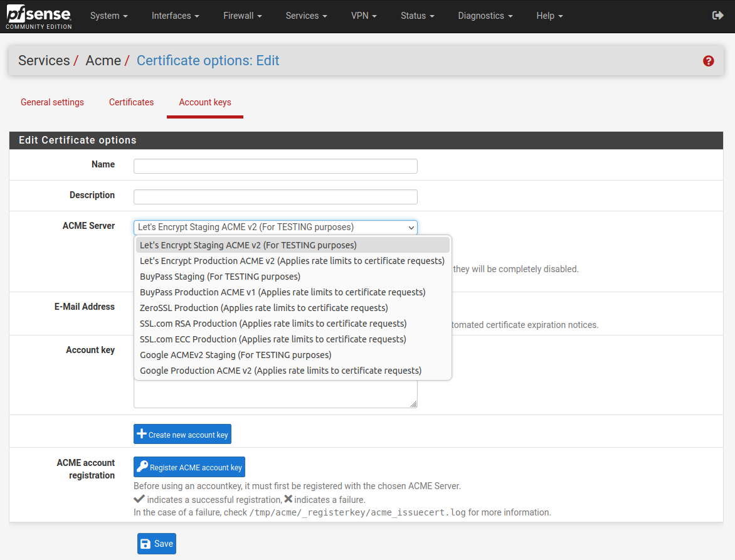The image size is (735, 560).
Task: Open the Interfaces menu
Action: point(176,16)
